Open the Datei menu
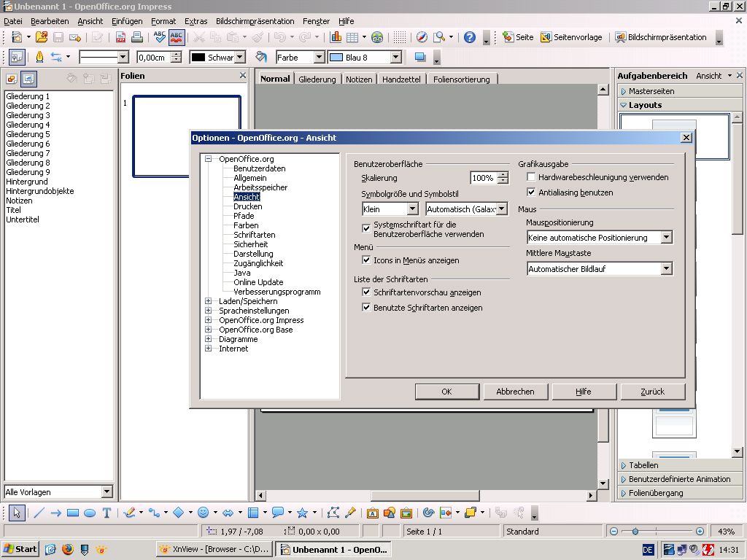This screenshot has height=560, width=747. click(13, 21)
